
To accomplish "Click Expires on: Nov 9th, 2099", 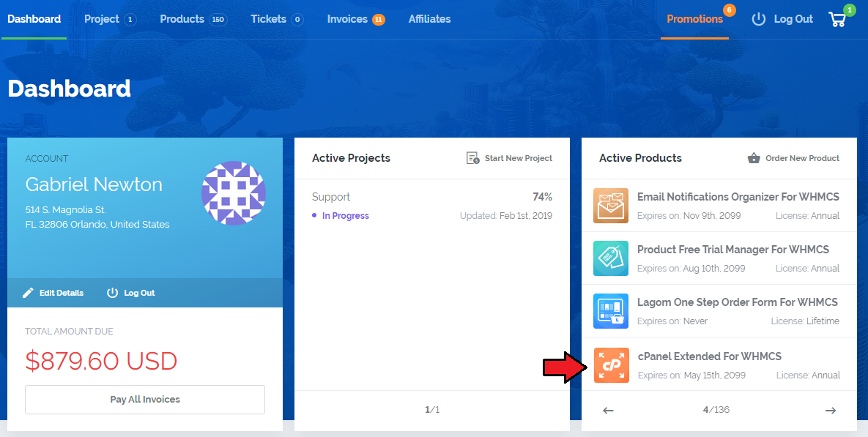I will point(689,216).
